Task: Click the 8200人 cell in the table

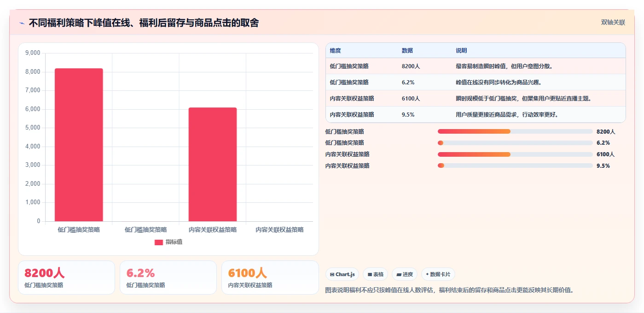Action: pos(411,66)
